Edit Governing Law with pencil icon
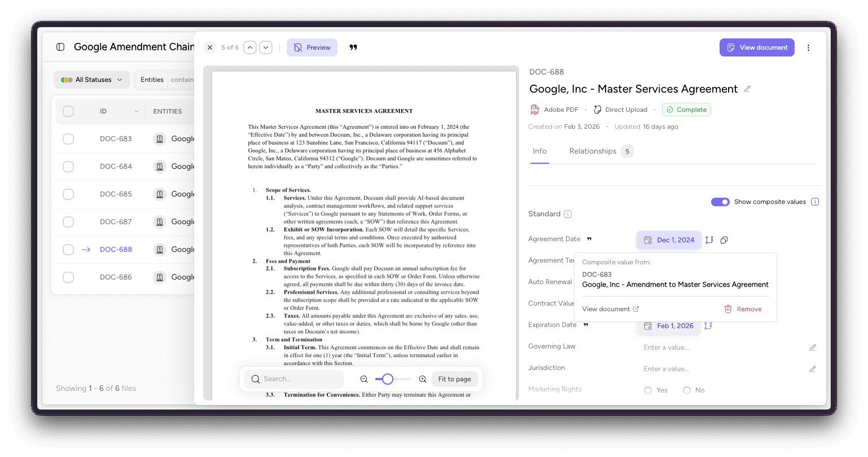 pos(813,347)
